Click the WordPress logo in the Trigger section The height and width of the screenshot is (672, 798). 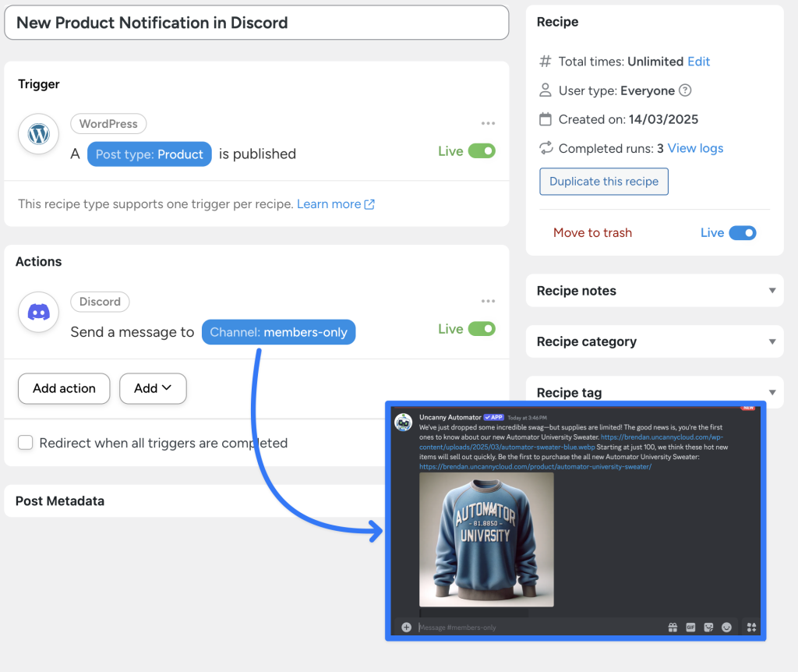(x=38, y=134)
